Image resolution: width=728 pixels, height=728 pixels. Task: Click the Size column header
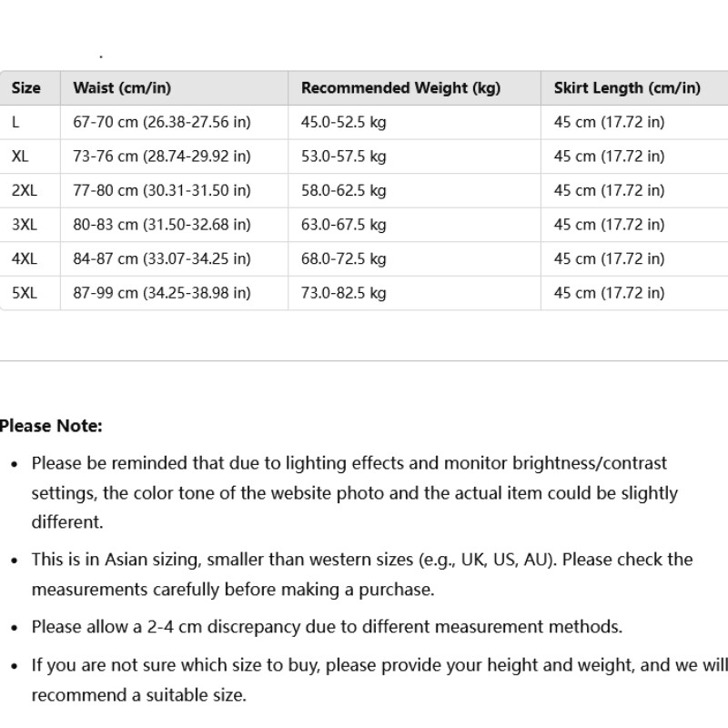click(26, 87)
